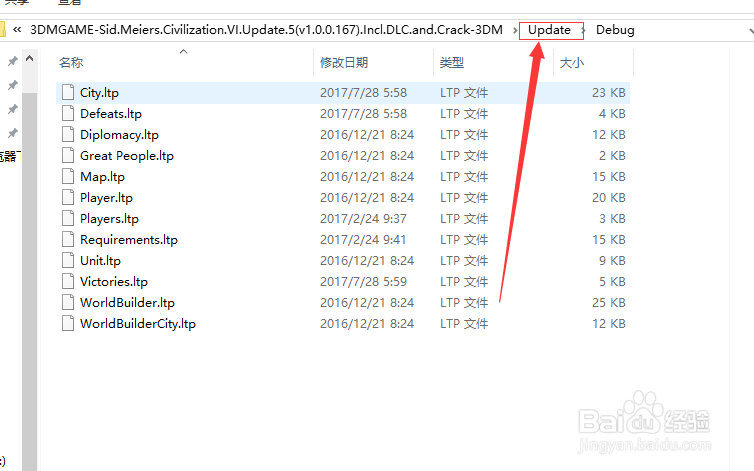Click the Map.ltp file icon
This screenshot has height=471, width=754.
point(68,177)
